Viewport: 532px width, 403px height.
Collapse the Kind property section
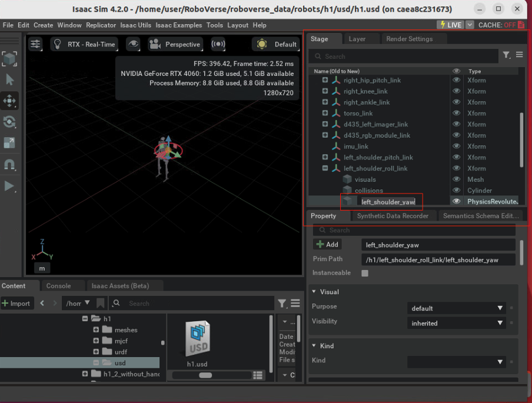[314, 346]
